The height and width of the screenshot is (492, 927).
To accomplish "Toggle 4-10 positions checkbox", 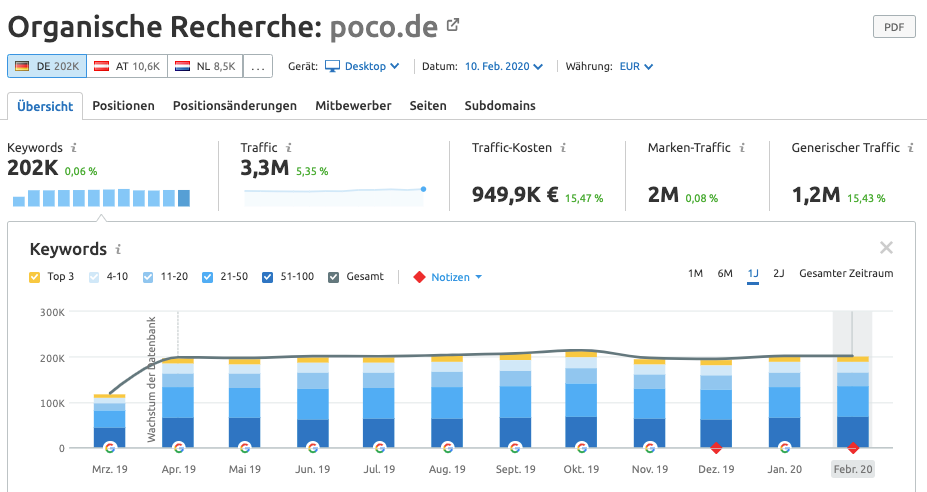I will [93, 277].
